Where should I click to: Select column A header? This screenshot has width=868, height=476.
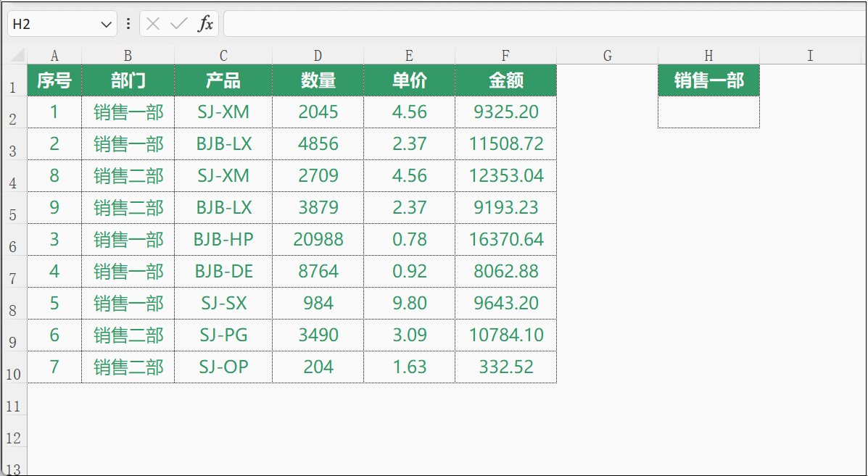tap(54, 55)
